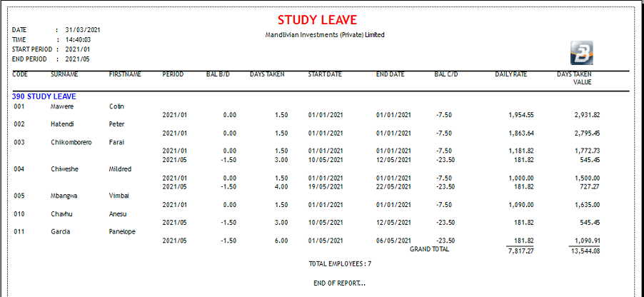Click the TOTAL EMPLOYEES : 7 line
The width and height of the screenshot is (644, 297).
pyautogui.click(x=340, y=264)
